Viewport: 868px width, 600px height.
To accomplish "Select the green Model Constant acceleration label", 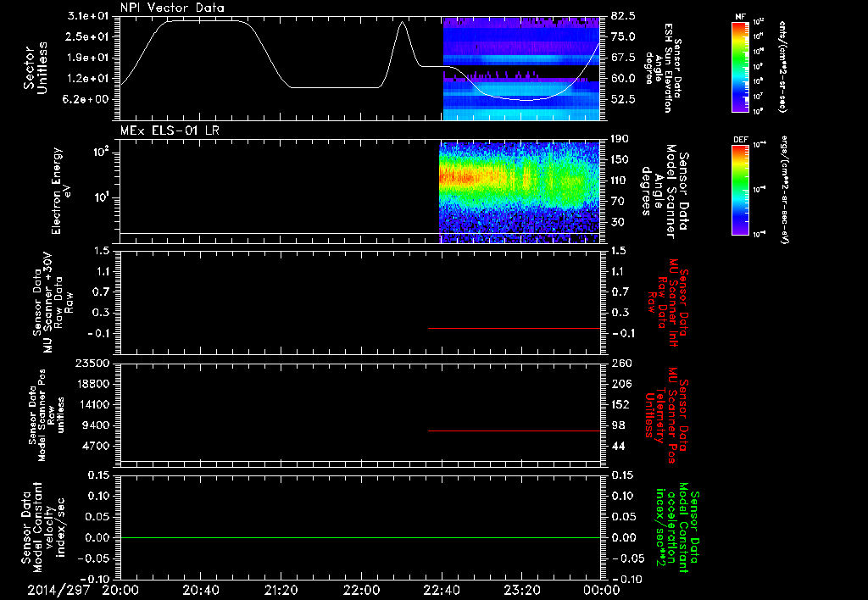I will pyautogui.click(x=676, y=528).
